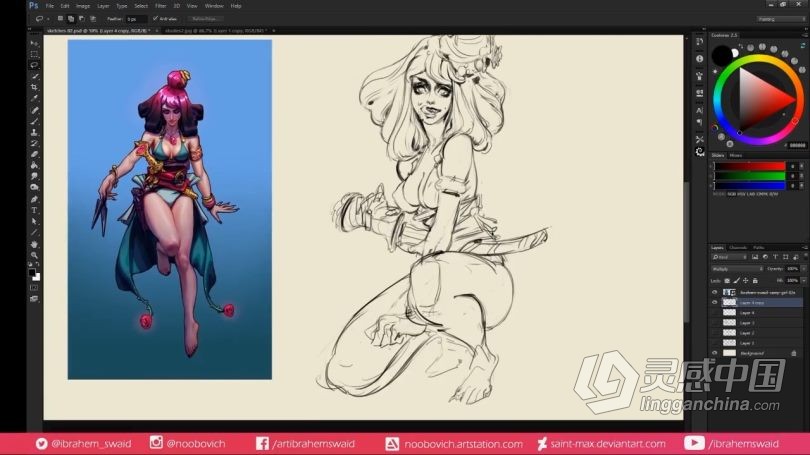
Task: Select the Layer 3 row
Action: [x=757, y=323]
